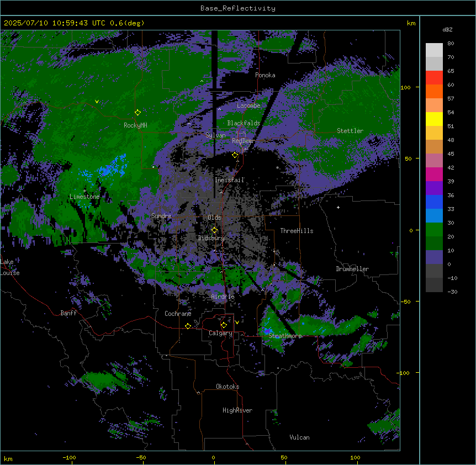Viewport: 476px width, 465px height.
Task: Click the Banff label
Action: [68, 313]
